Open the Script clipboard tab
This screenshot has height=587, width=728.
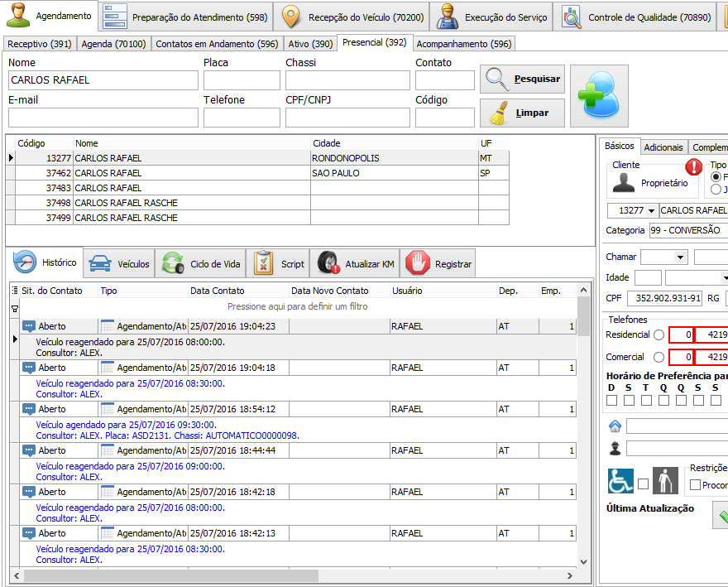coord(280,264)
